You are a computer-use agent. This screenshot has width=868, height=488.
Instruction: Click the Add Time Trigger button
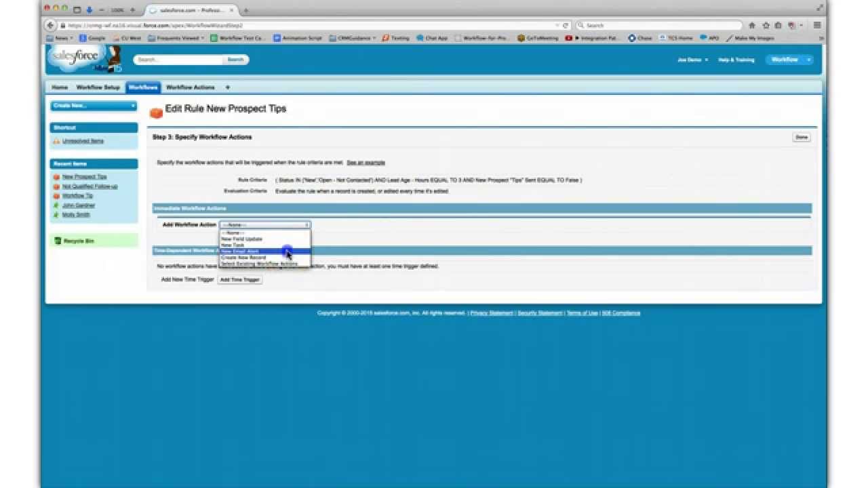(x=239, y=279)
